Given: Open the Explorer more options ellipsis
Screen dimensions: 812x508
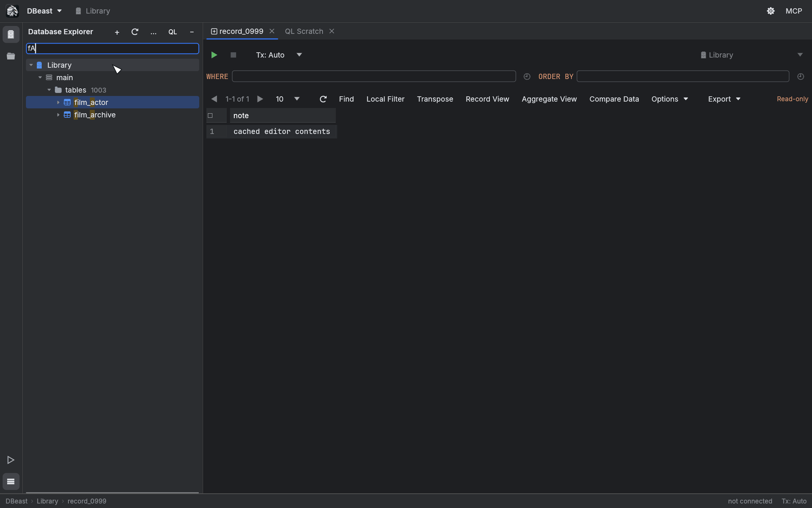Looking at the screenshot, I should (153, 32).
